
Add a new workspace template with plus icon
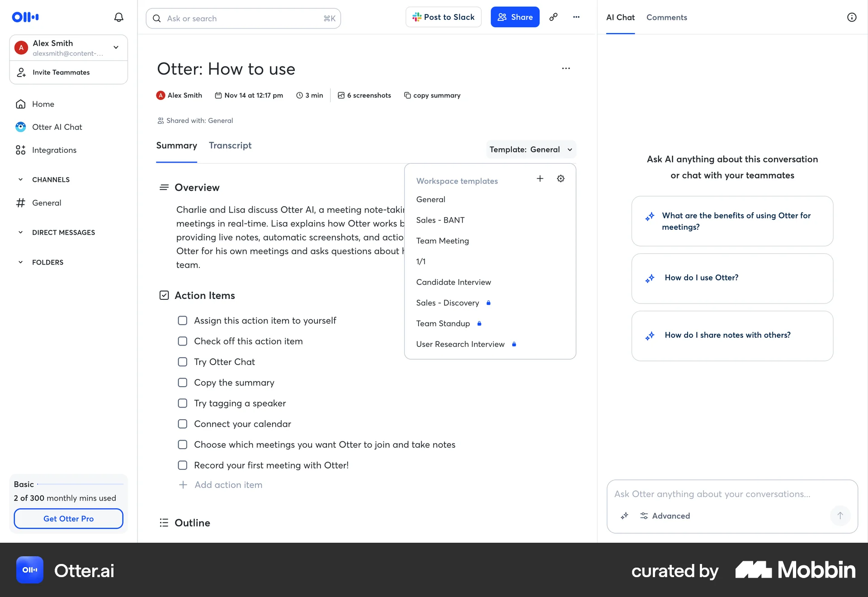(x=540, y=179)
